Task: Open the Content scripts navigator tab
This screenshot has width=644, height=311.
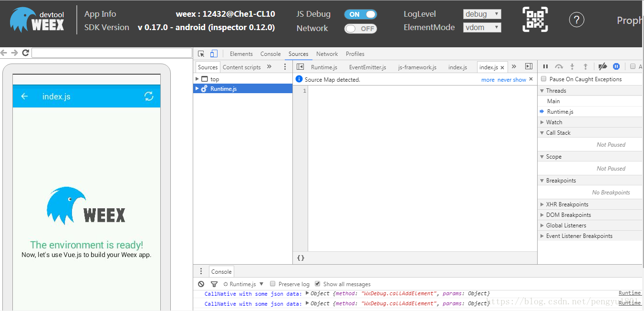Action: coord(242,67)
